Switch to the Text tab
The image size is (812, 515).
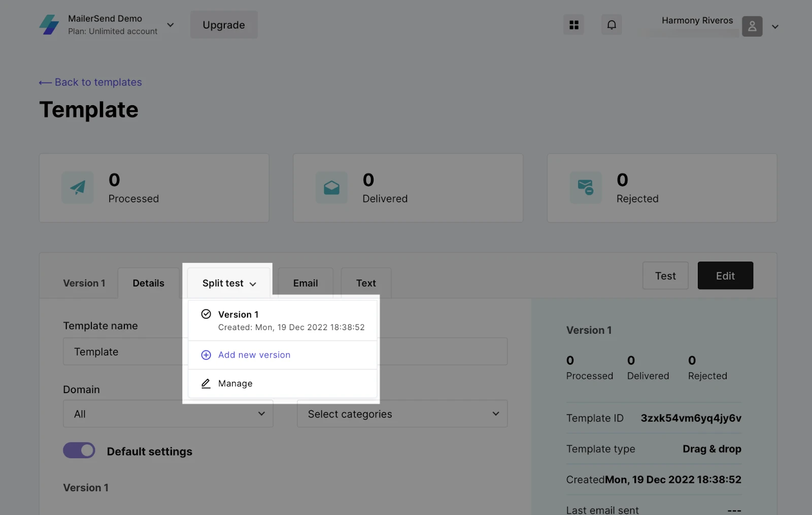click(366, 283)
